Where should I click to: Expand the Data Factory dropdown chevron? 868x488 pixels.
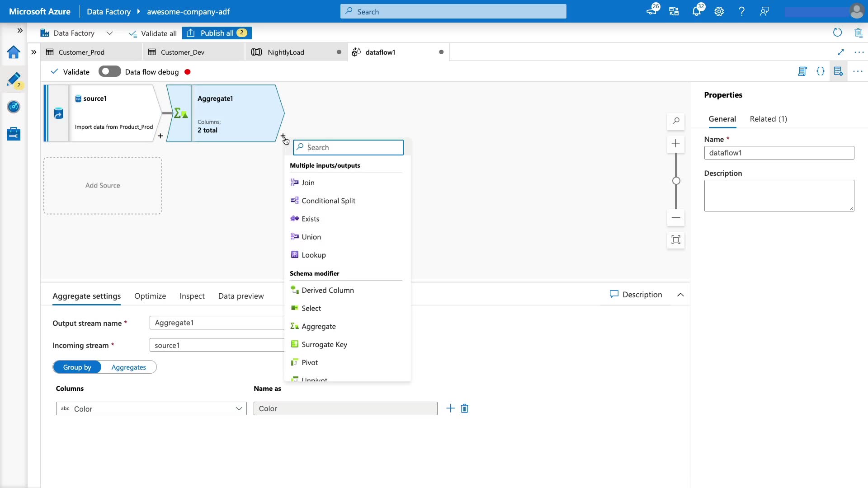[109, 33]
